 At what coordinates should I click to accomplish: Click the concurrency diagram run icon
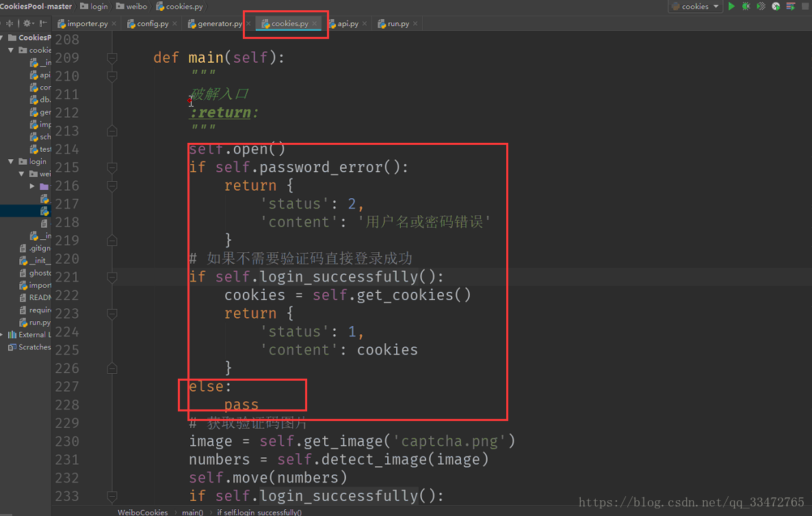790,6
